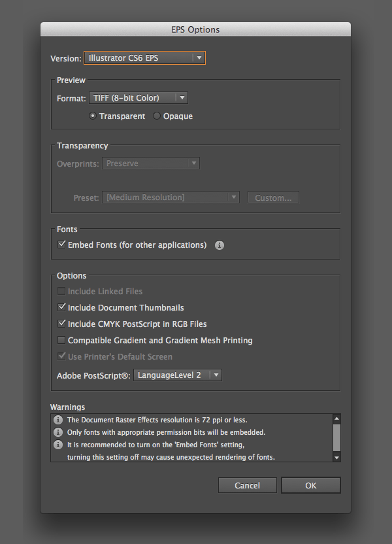Image resolution: width=392 pixels, height=544 pixels.
Task: Click the EPS Options title bar
Action: [x=195, y=29]
